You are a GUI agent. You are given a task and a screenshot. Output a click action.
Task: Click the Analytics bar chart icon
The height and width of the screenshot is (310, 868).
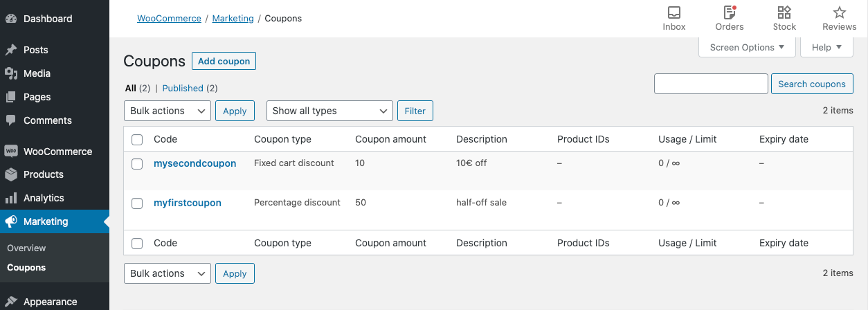11,198
